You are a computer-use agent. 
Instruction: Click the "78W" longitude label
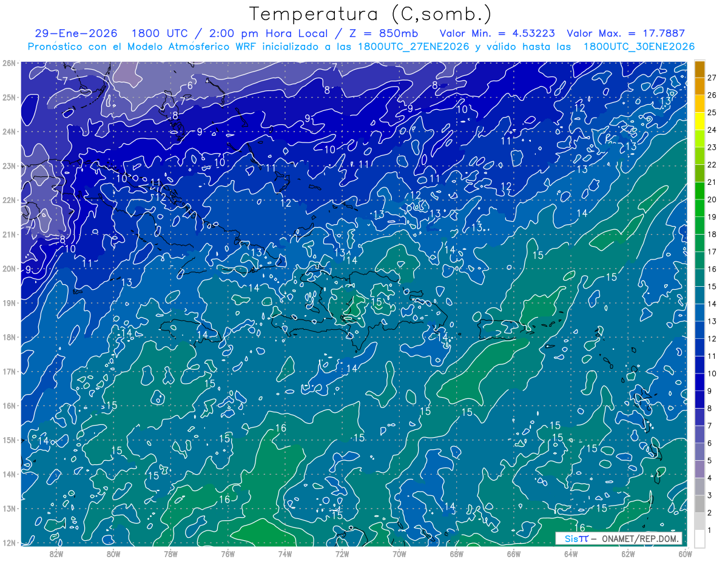[170, 554]
